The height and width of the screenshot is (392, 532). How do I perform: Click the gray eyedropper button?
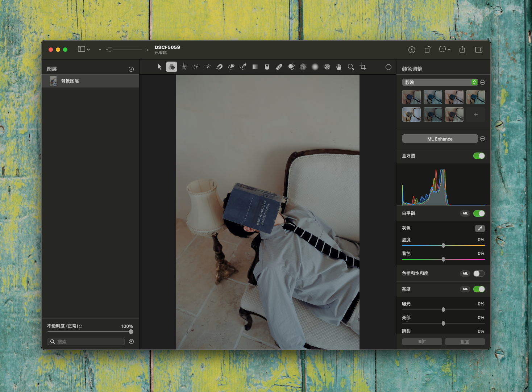click(479, 228)
